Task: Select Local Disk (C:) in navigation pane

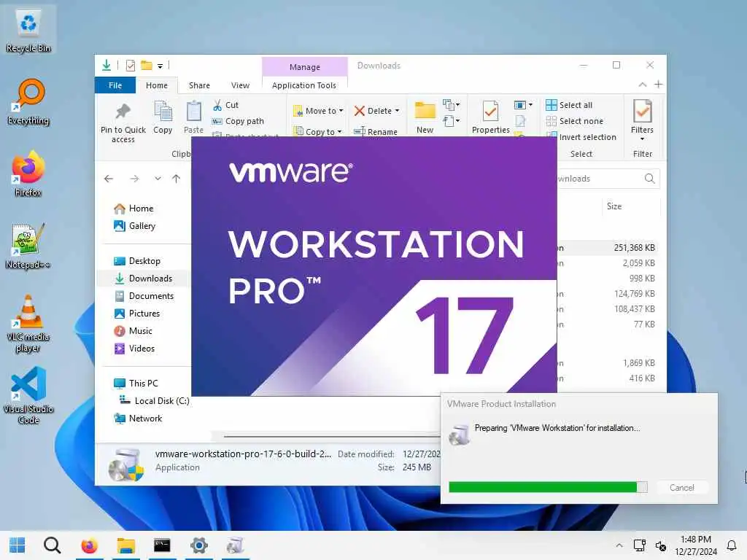Action: 162,401
